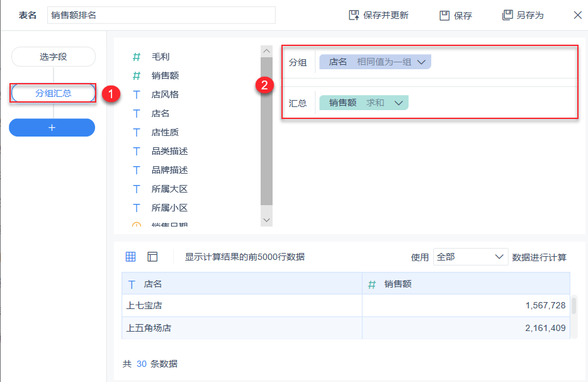The image size is (588, 382).
Task: Click the text type icon beside 店性质
Action: click(x=137, y=132)
